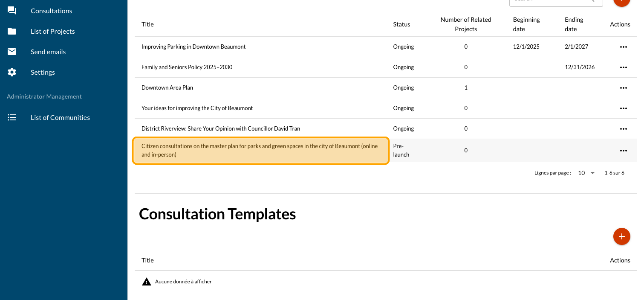
Task: Click the Consultations chat bubble icon
Action: (x=12, y=11)
